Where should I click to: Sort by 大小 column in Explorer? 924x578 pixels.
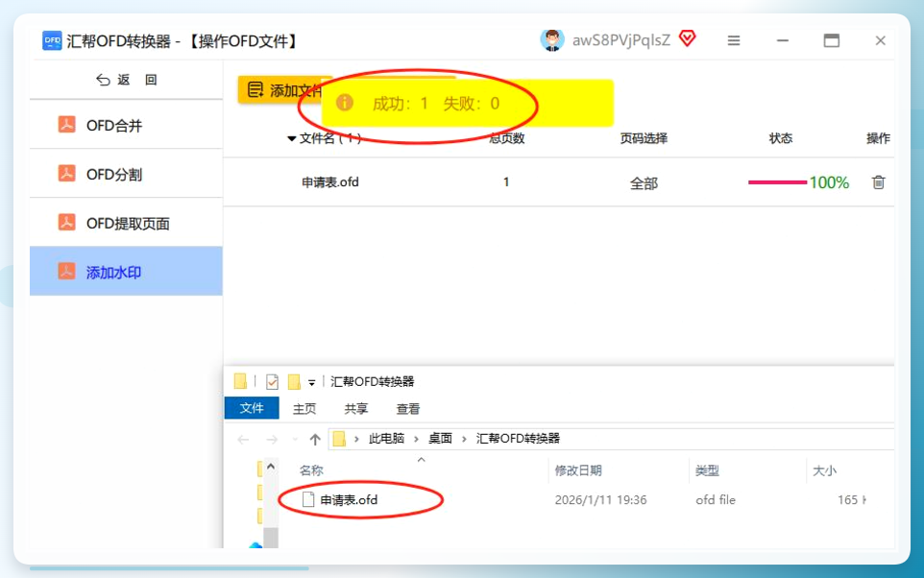[x=824, y=470]
